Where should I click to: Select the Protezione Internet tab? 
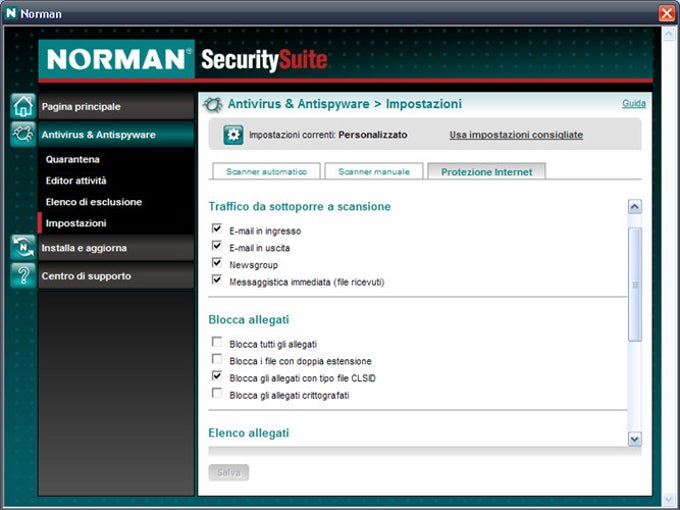click(487, 172)
